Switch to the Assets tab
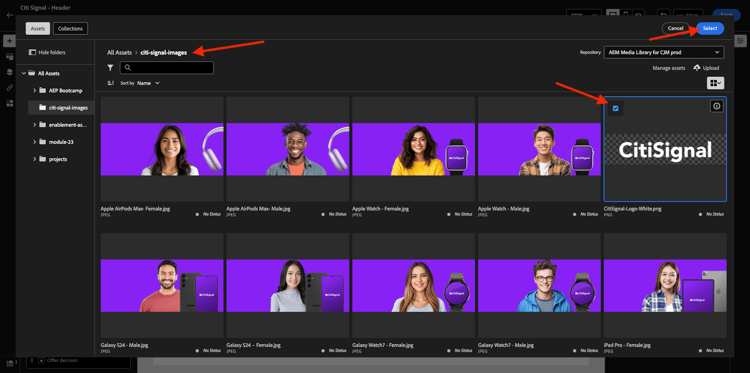Screen dimensions: 750x373 38,29
